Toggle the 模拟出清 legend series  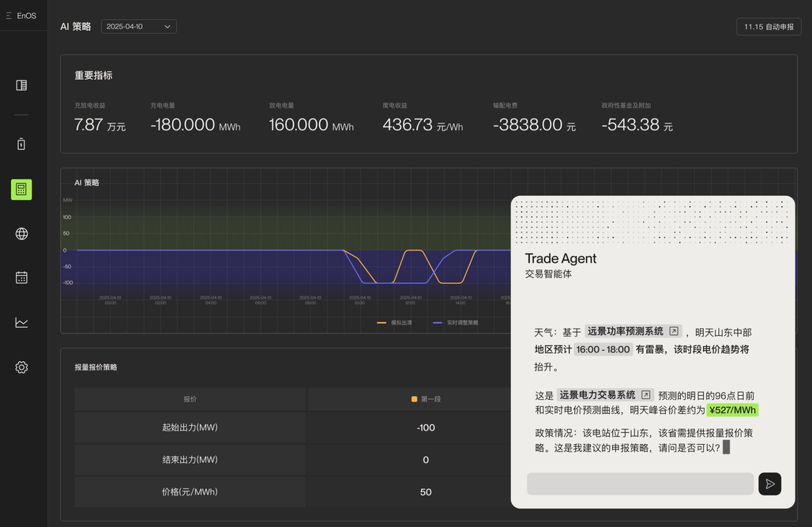(395, 322)
